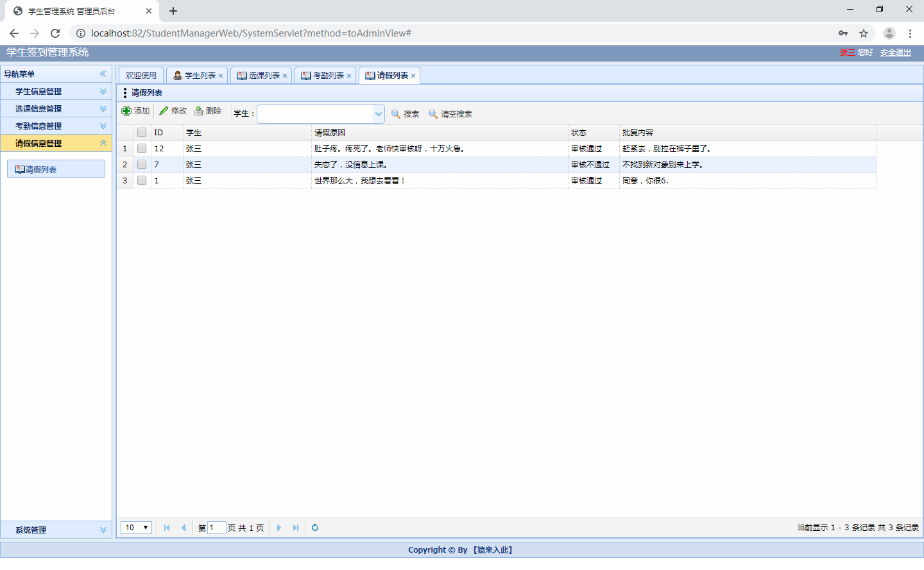Collapse the navigation menu panel with double arrow
This screenshot has width=924, height=570.
[x=103, y=74]
